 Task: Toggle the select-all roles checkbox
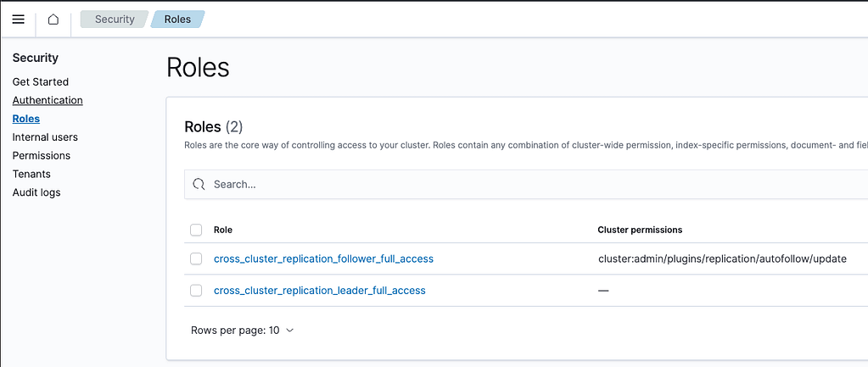pyautogui.click(x=196, y=230)
